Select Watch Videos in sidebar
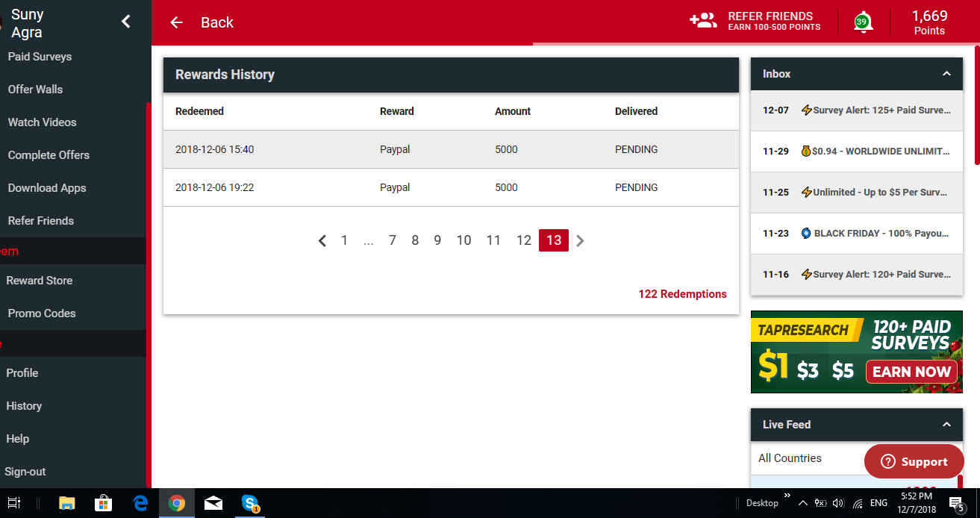Image resolution: width=980 pixels, height=518 pixels. [x=42, y=122]
